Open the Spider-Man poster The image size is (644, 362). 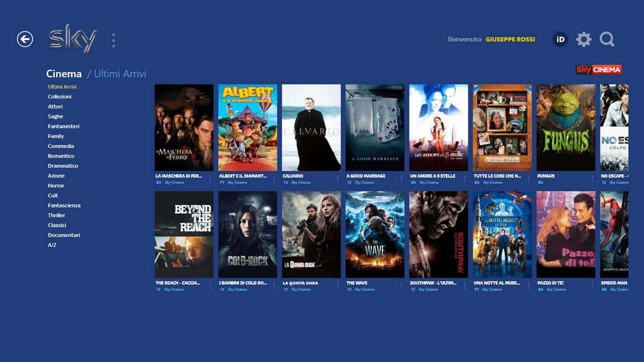614,235
